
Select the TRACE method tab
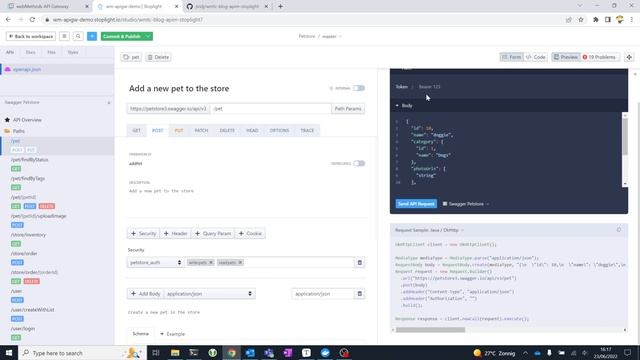[x=307, y=130]
